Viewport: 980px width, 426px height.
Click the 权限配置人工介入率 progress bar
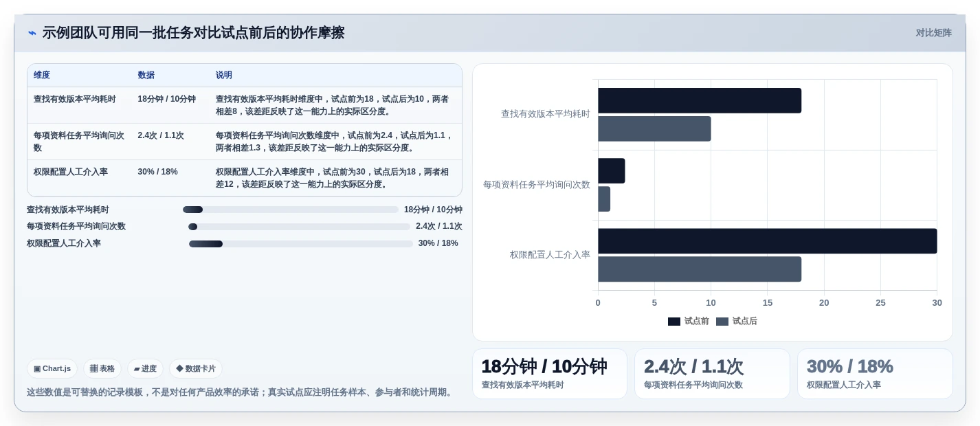click(x=301, y=244)
